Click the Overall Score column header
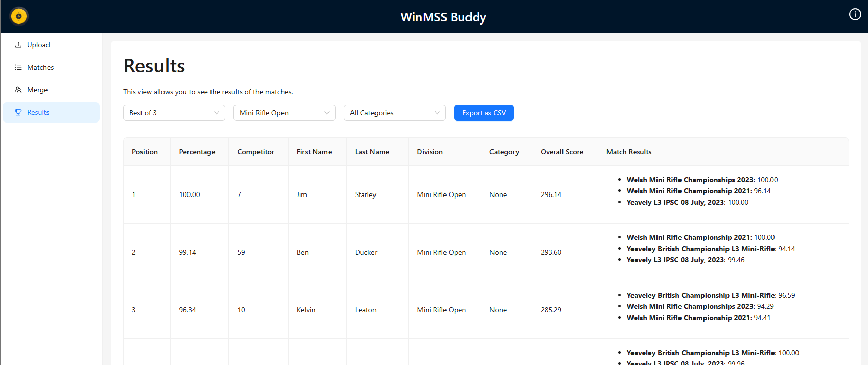Screen dimensions: 868x365 coord(561,152)
